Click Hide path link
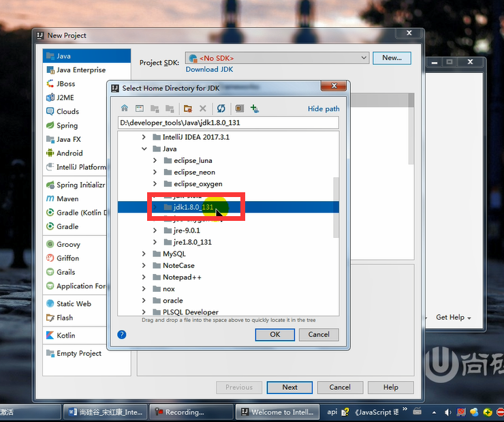504x422 pixels. (324, 108)
